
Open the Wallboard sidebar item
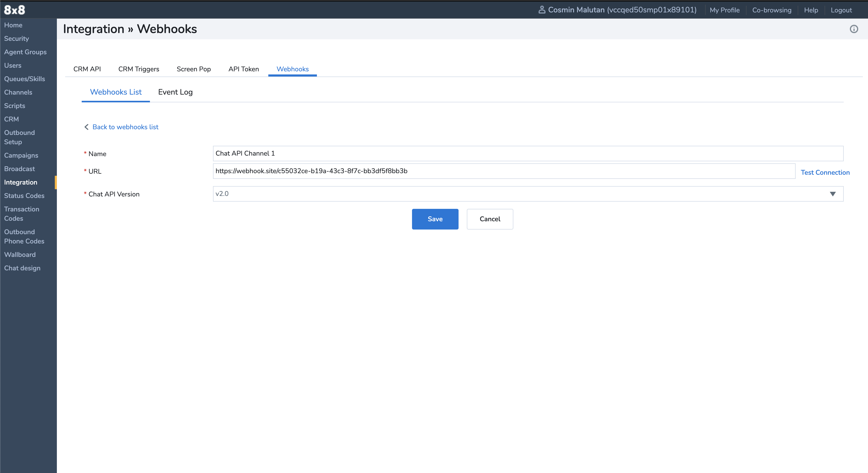coord(20,255)
